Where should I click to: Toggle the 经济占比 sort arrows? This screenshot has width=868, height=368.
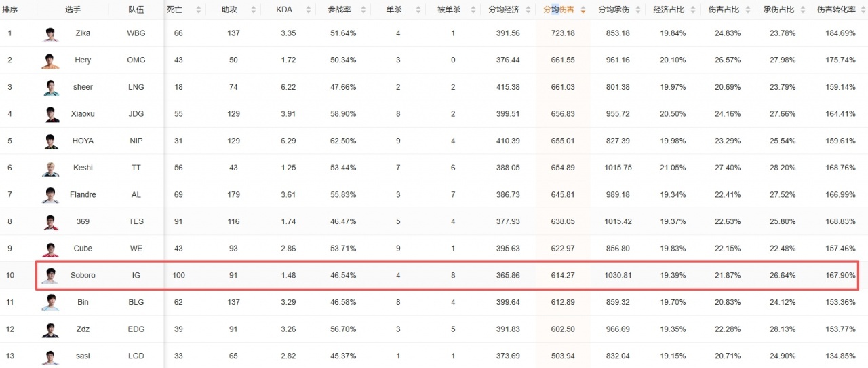[692, 10]
